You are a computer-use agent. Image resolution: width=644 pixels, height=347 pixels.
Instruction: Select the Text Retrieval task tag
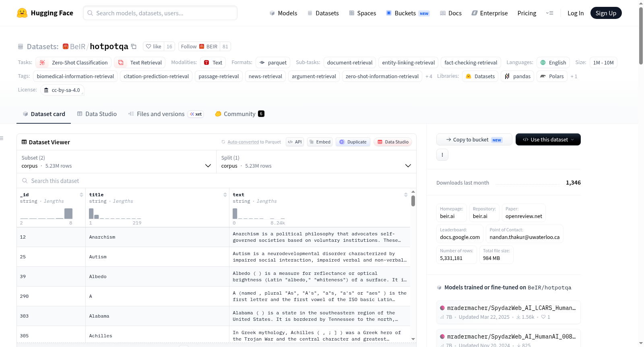(x=140, y=62)
